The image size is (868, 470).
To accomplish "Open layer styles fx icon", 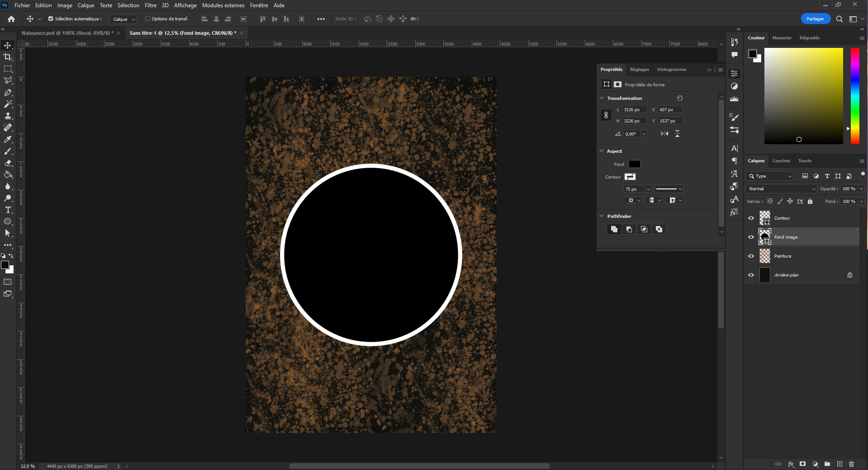I will click(x=791, y=464).
